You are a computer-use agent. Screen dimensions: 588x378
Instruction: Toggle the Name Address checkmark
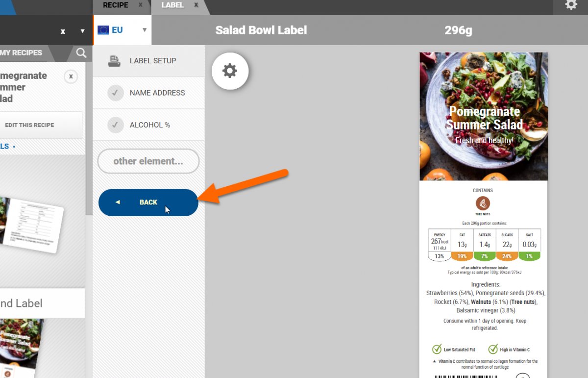(115, 93)
